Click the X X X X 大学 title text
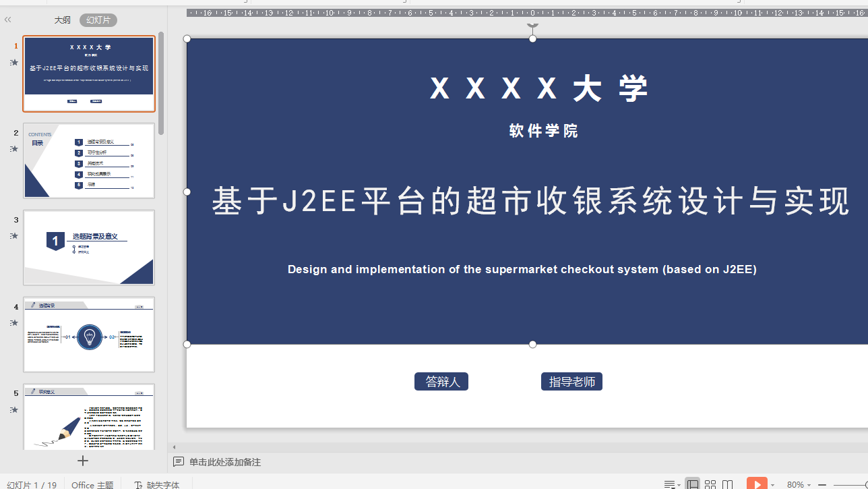The height and width of the screenshot is (489, 868). click(538, 89)
